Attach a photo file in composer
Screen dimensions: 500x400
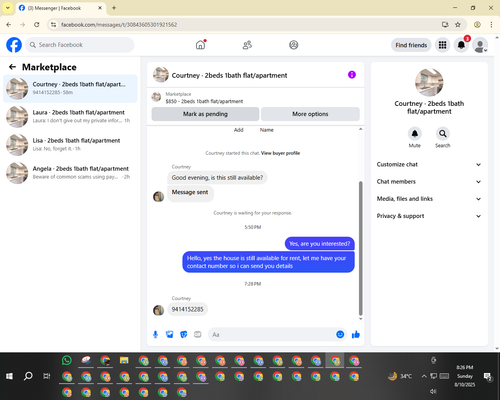170,334
